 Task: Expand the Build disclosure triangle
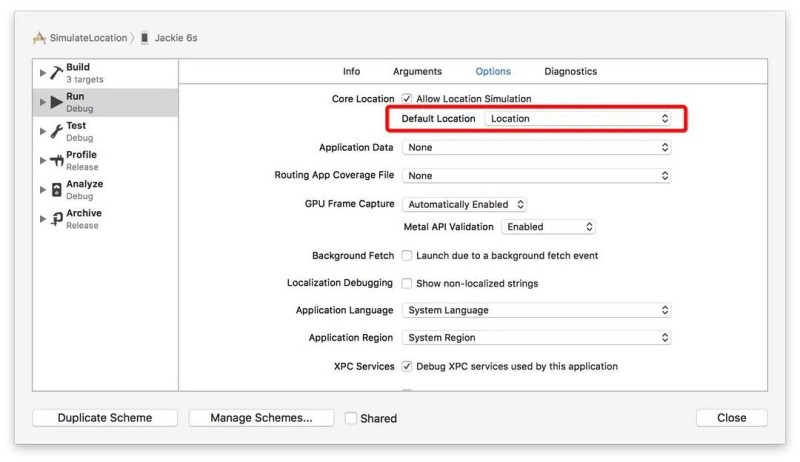coord(43,73)
